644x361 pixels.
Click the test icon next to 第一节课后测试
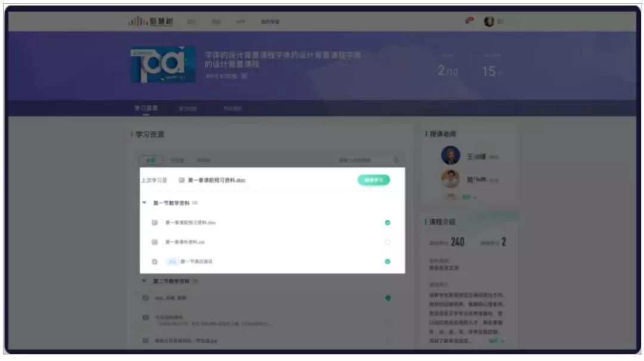[154, 260]
